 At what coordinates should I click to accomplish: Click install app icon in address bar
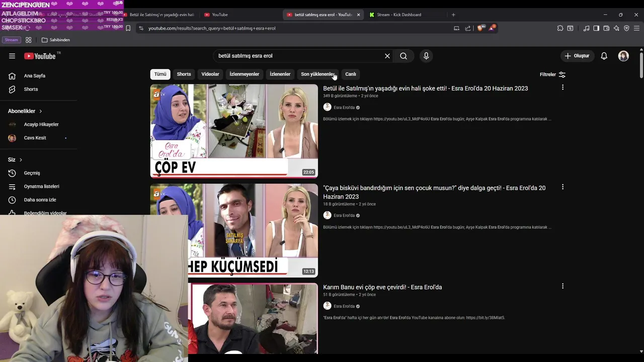coord(456,28)
